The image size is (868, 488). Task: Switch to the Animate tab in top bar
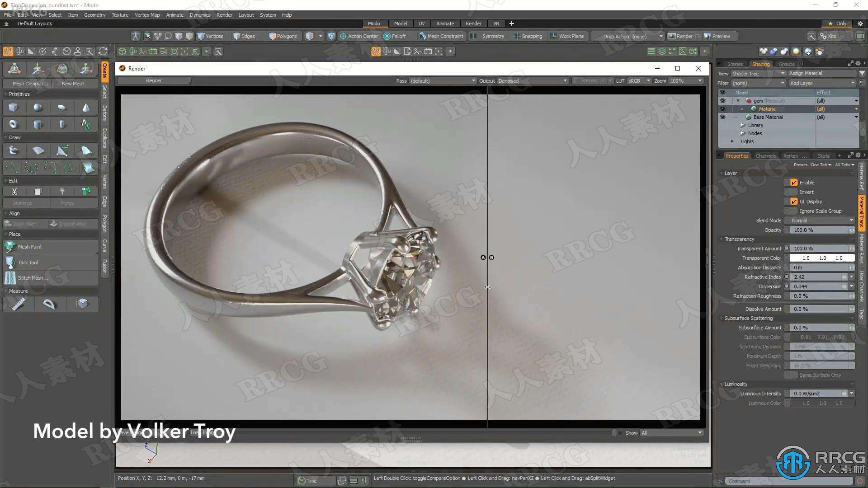(445, 23)
